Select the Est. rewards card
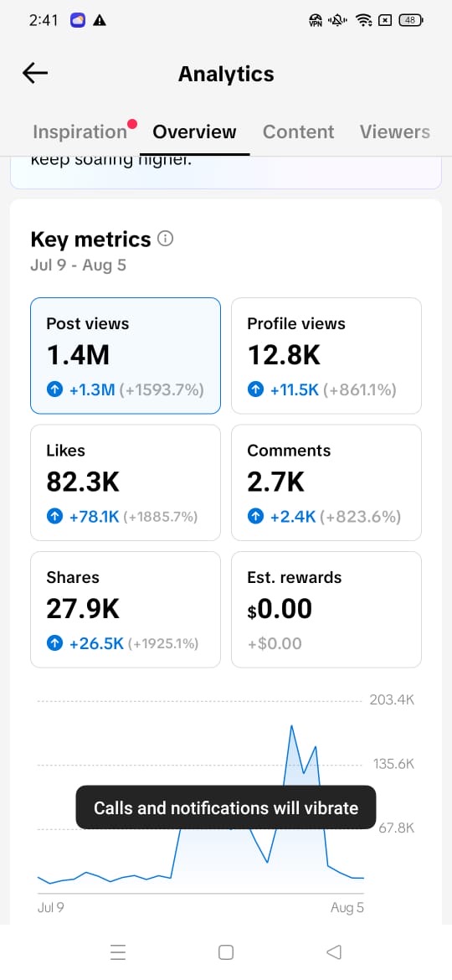The width and height of the screenshot is (452, 980). pos(326,610)
